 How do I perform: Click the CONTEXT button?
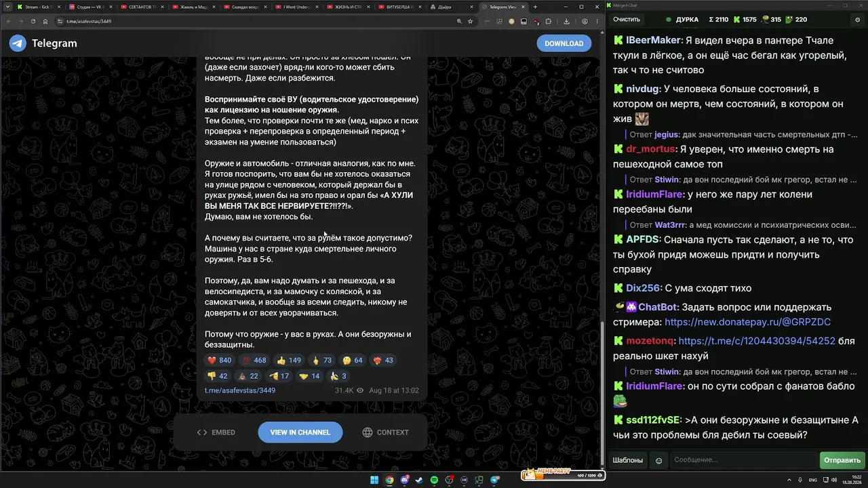pos(386,432)
